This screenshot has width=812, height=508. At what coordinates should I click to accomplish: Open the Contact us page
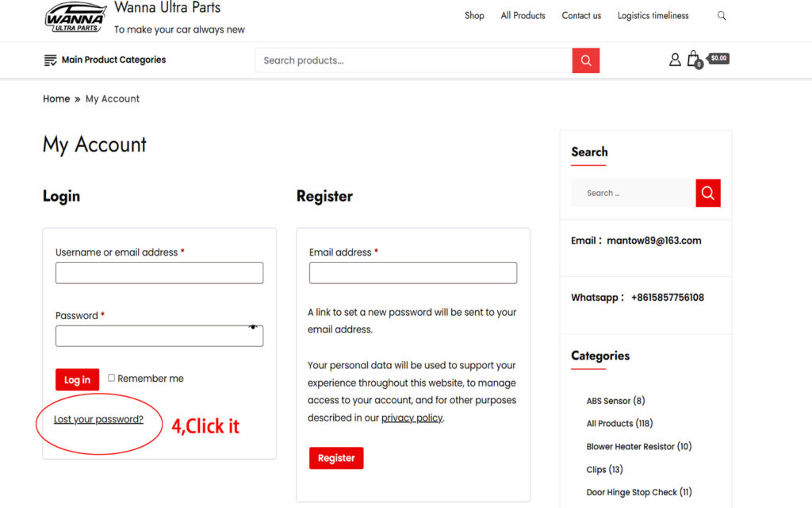581,16
